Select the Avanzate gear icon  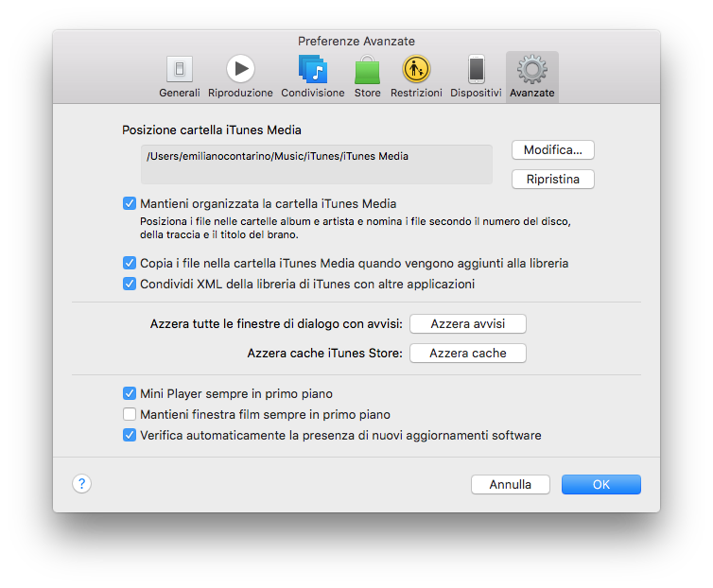pos(532,70)
